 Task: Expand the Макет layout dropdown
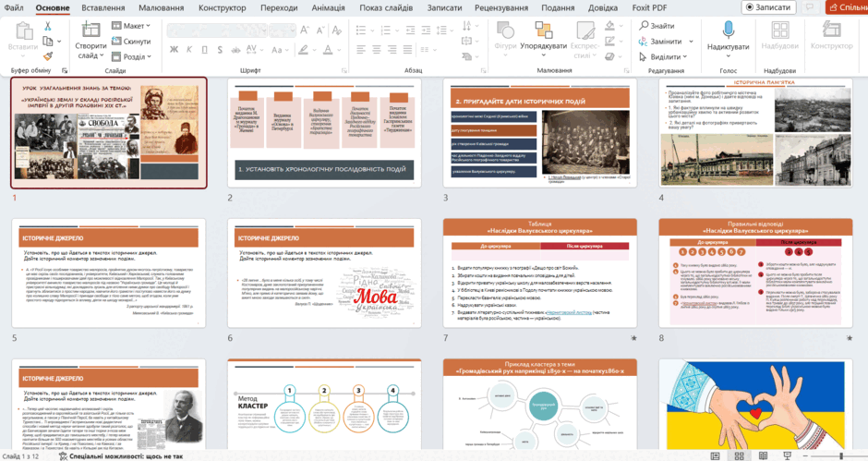tap(131, 26)
